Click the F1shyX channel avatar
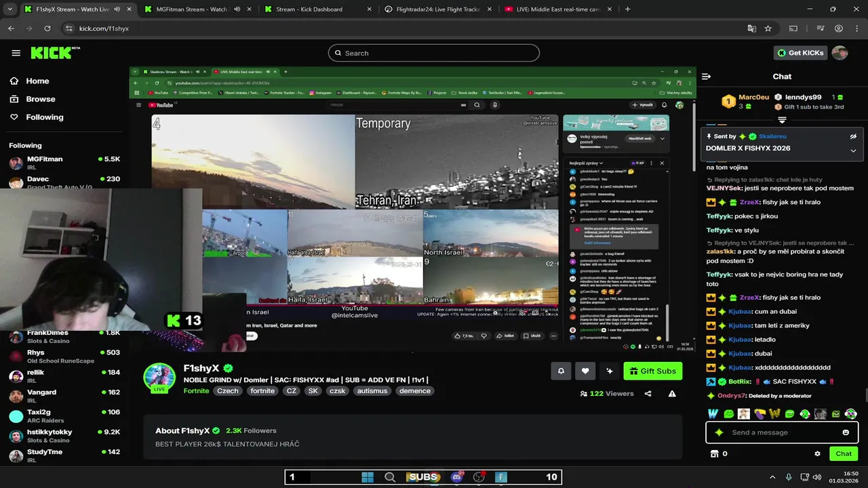Image resolution: width=868 pixels, height=488 pixels. pyautogui.click(x=159, y=378)
